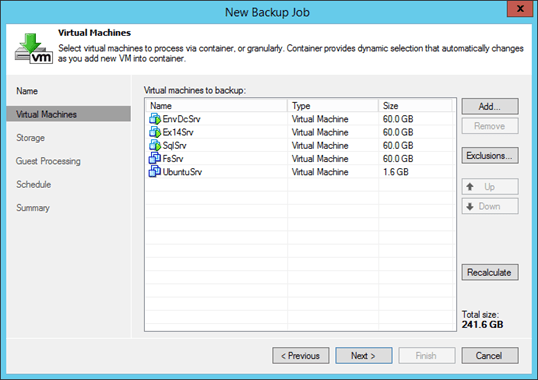Sort the list by the Size column
Screen dimensions: 538x380
(x=415, y=106)
